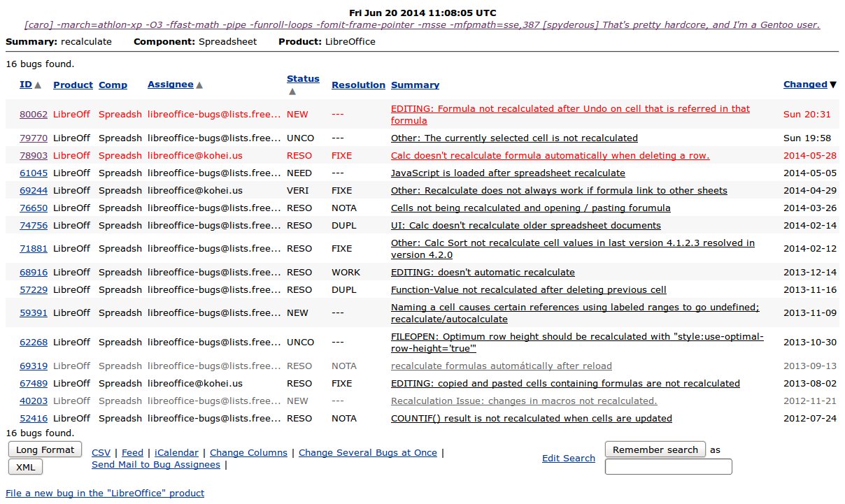The height and width of the screenshot is (504, 845).
Task: Open the iCalendar link
Action: (176, 452)
